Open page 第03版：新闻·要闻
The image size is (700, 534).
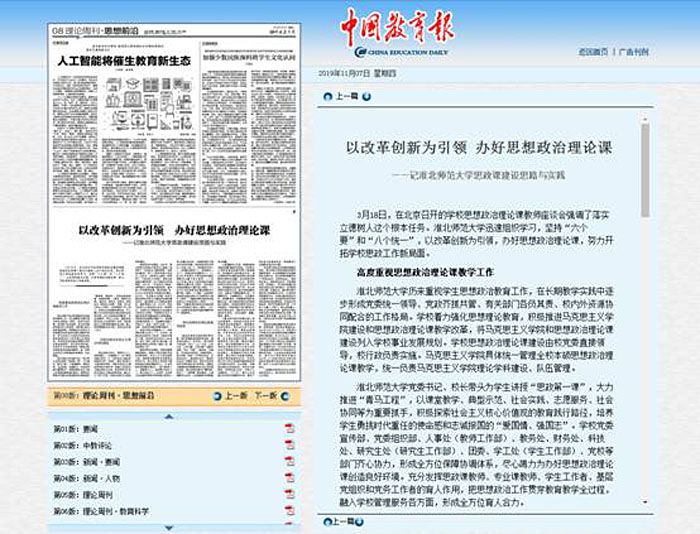[x=87, y=462]
